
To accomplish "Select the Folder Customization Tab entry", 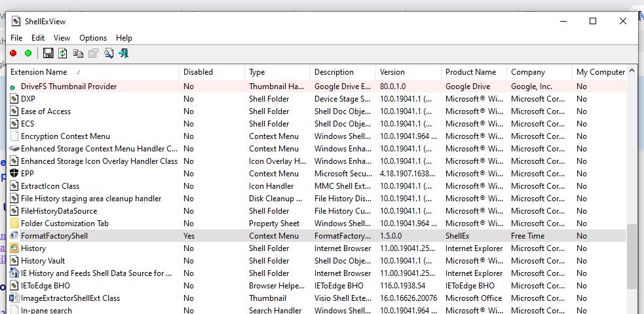I will coord(64,224).
